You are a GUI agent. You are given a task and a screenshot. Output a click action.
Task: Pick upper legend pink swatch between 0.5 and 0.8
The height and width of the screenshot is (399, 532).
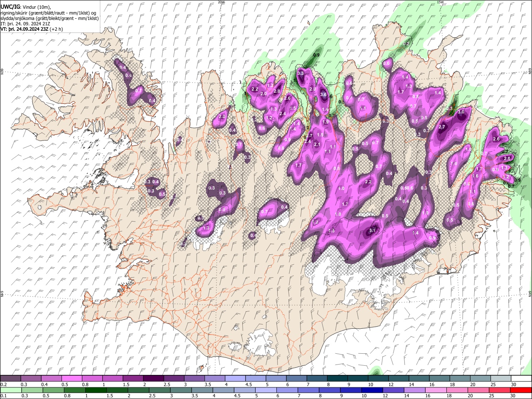click(x=71, y=378)
